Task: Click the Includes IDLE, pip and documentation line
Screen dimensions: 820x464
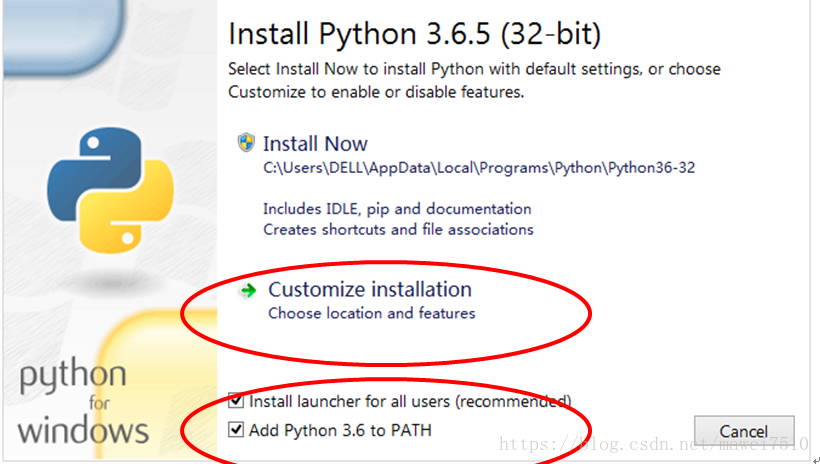Action: [397, 209]
